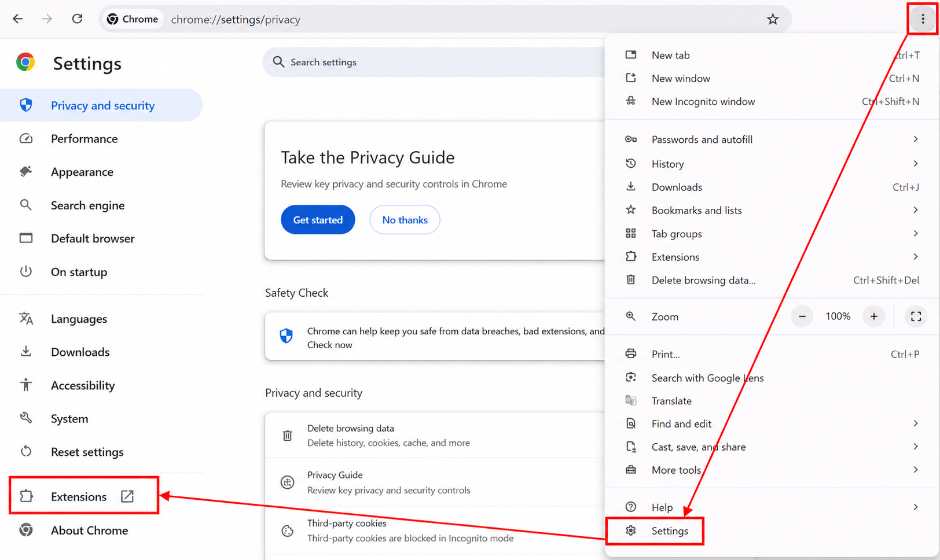
Task: Expand the More tools submenu arrow
Action: (x=916, y=470)
